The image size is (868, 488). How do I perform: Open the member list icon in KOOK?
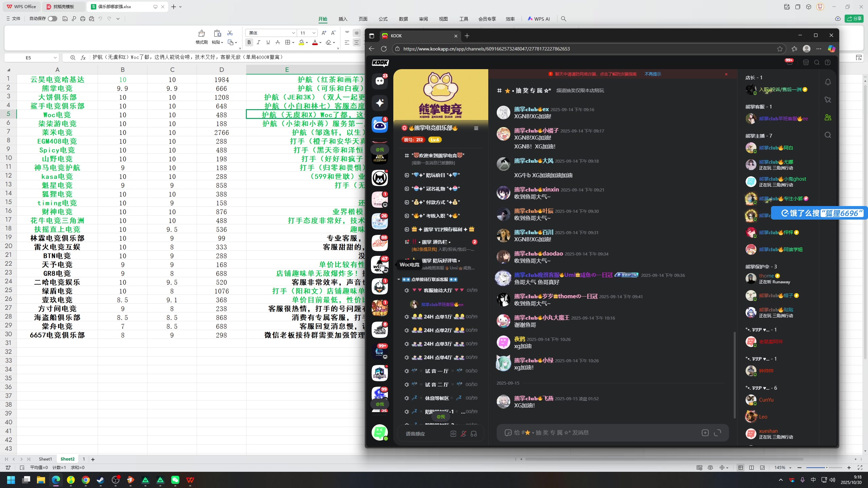[x=828, y=117]
